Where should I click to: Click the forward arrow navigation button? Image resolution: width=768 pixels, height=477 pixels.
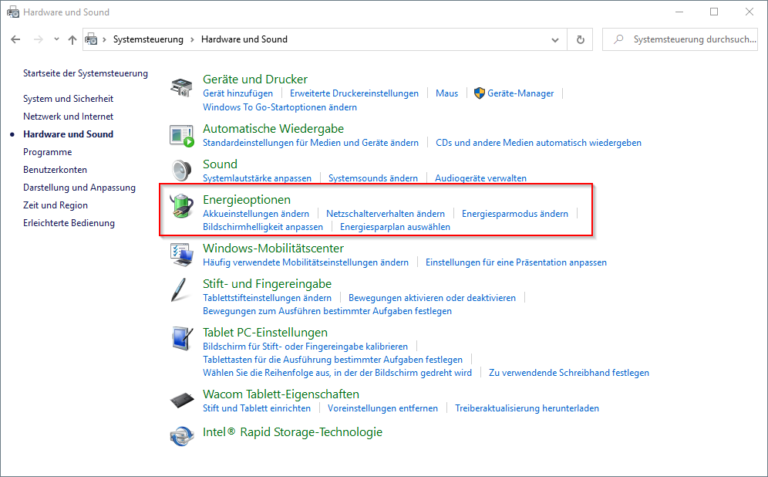click(38, 40)
